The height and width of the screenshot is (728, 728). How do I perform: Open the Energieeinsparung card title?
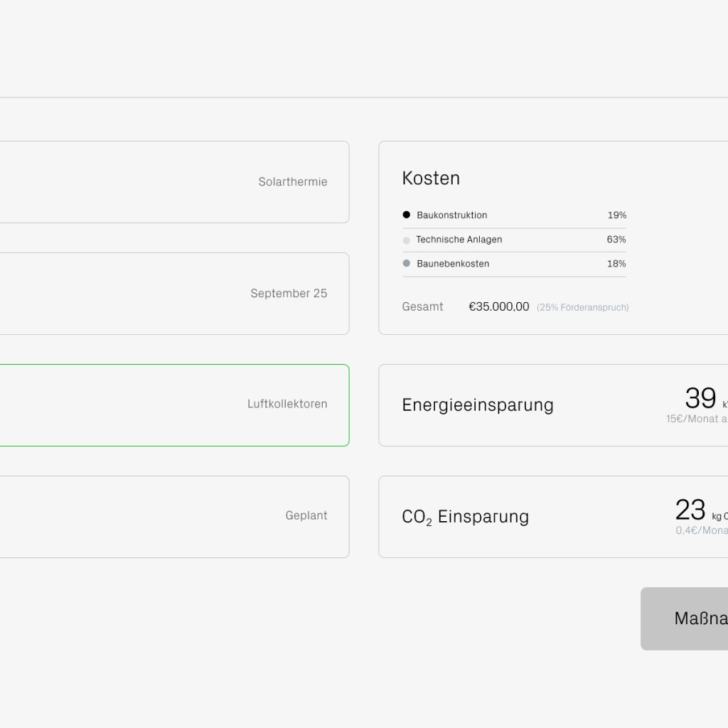point(478,405)
